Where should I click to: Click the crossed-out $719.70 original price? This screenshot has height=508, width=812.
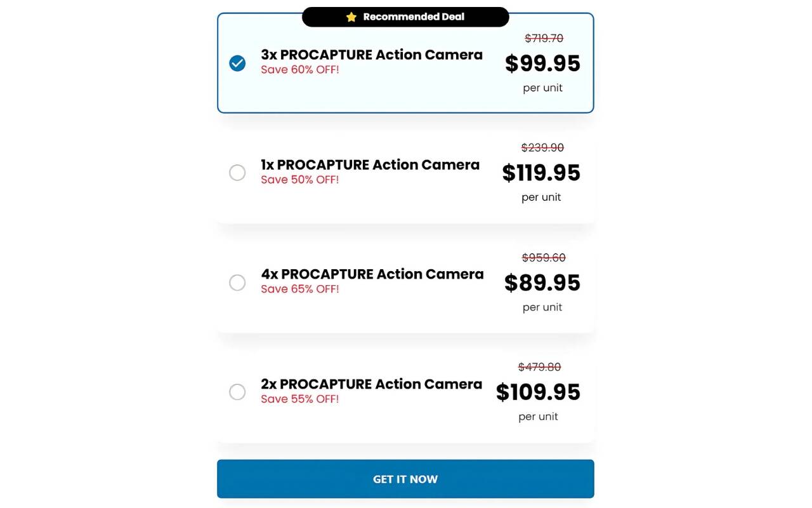(x=544, y=38)
